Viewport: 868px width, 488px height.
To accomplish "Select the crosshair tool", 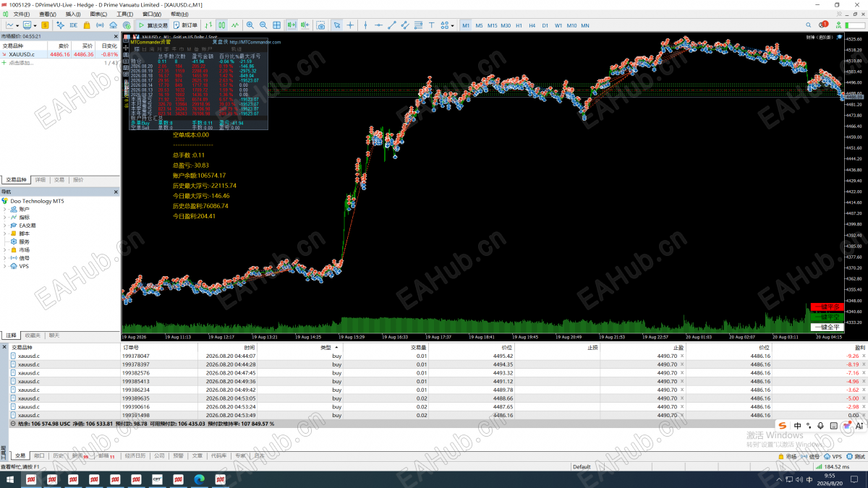I will point(350,25).
